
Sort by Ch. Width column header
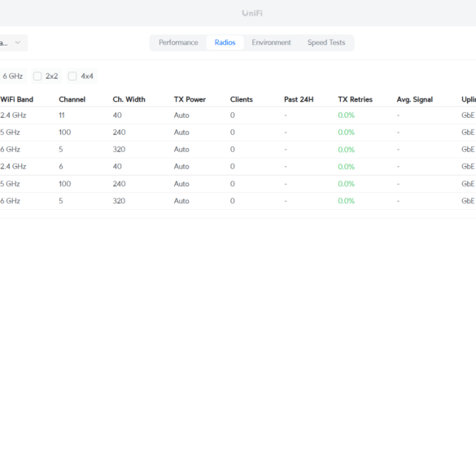tap(129, 99)
